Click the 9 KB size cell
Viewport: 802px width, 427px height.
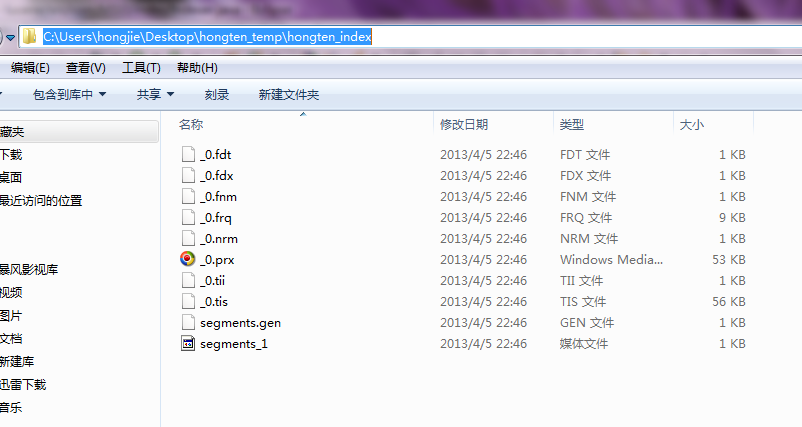click(x=732, y=217)
